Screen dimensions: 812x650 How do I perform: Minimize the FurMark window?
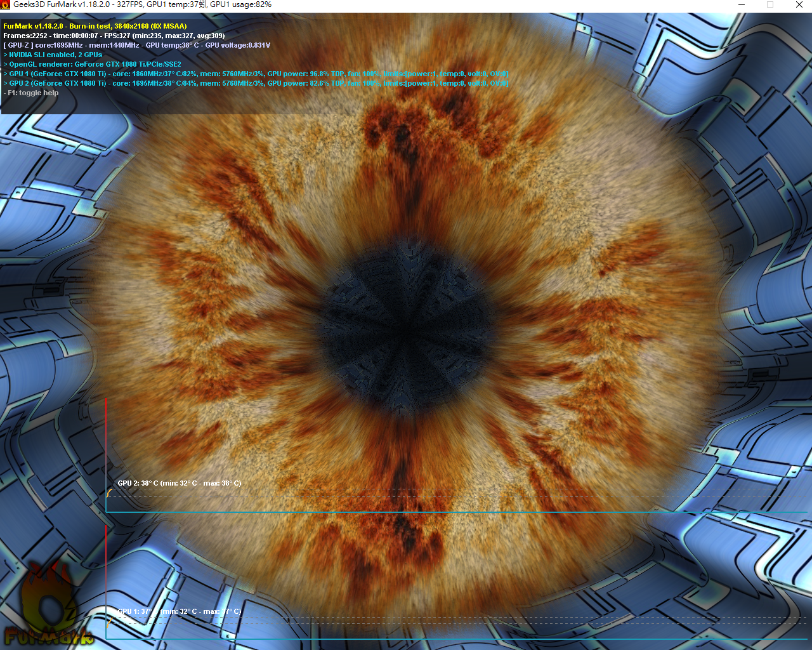tap(742, 4)
